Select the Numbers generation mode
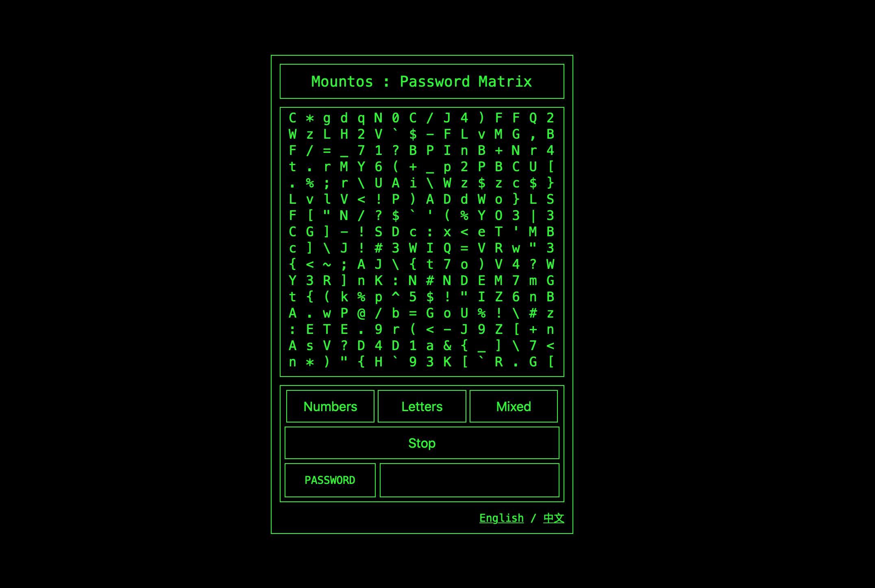 pyautogui.click(x=331, y=406)
